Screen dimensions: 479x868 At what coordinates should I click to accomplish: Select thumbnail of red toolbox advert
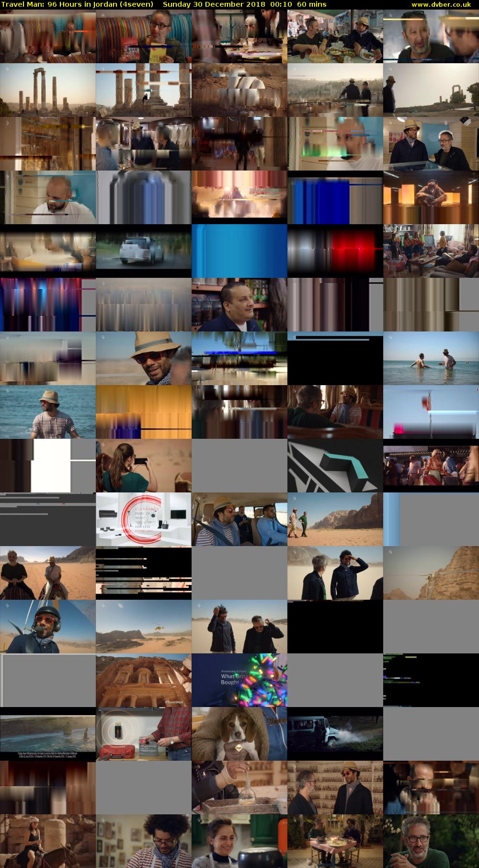point(144,734)
